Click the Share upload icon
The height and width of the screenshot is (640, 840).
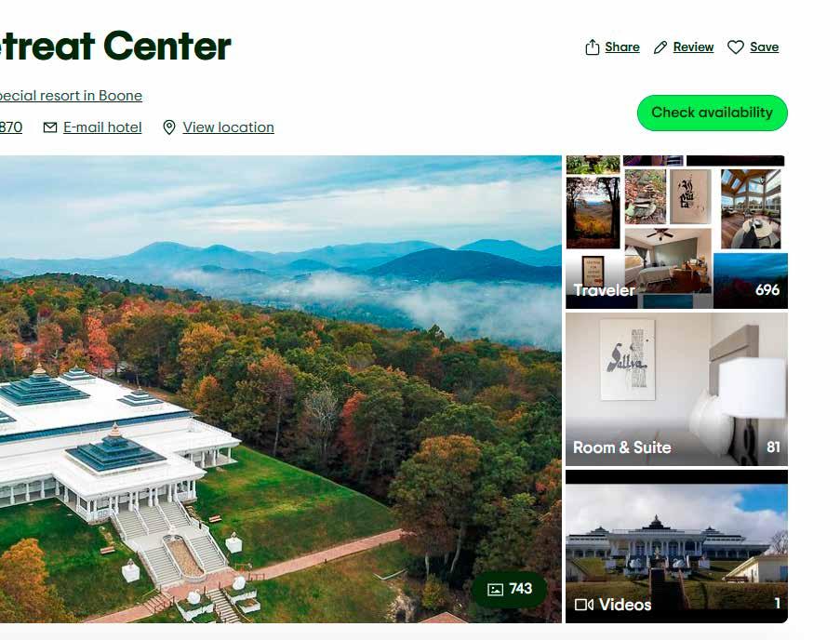[592, 47]
